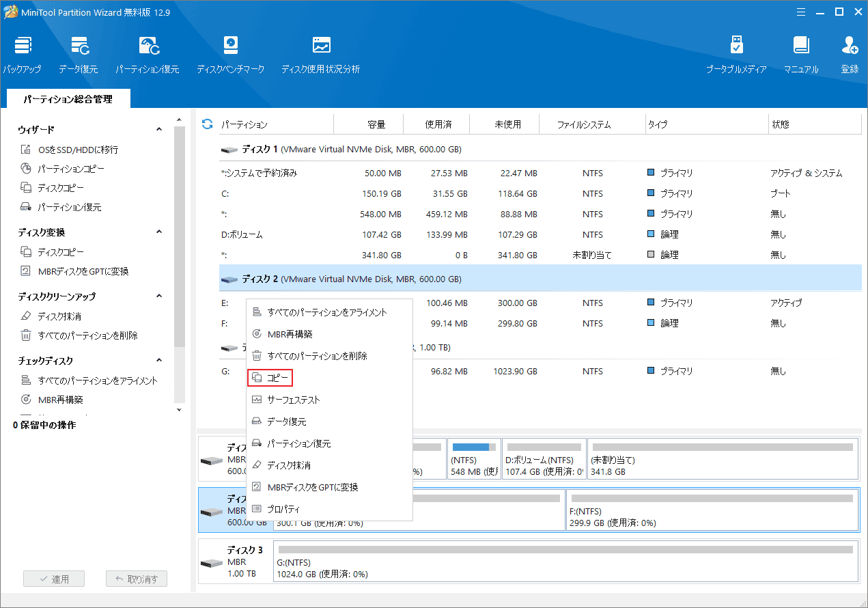
Task: Select the D:ボリューム partition row
Action: [x=540, y=234]
